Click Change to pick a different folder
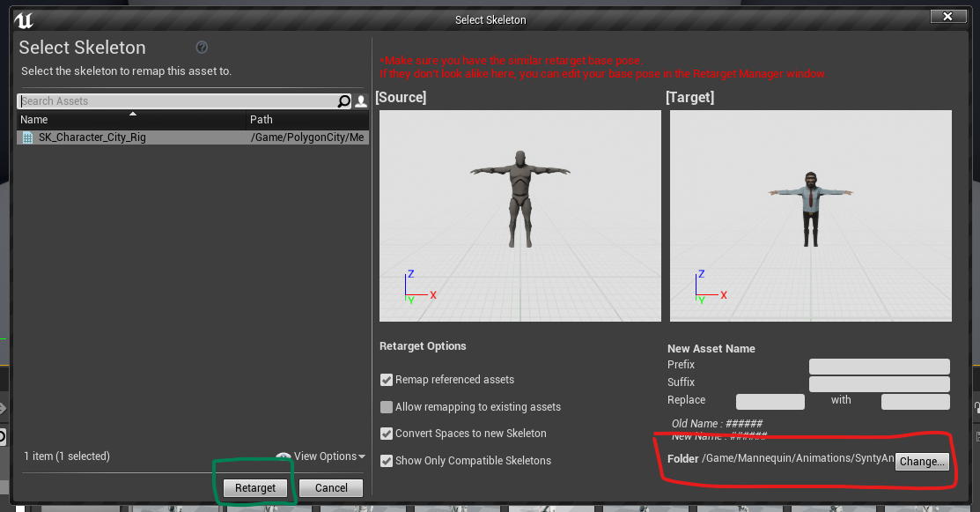Viewport: 980px width, 512px height. point(921,461)
